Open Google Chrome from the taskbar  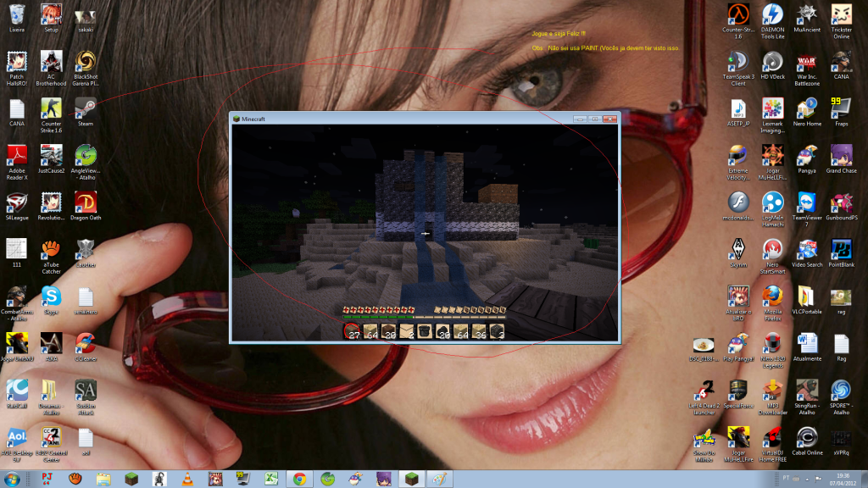pyautogui.click(x=298, y=478)
